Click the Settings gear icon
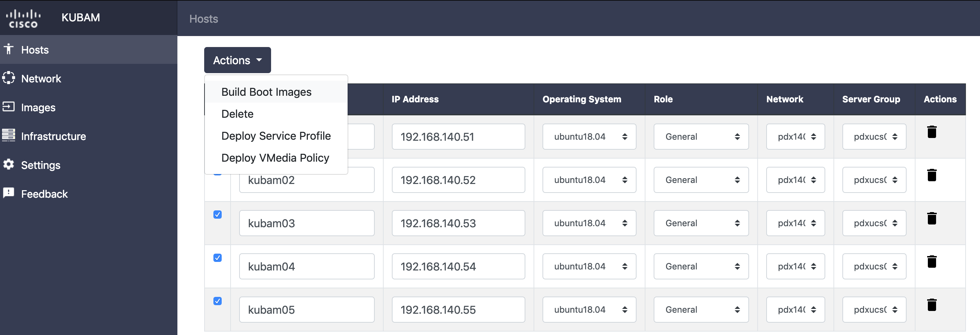The image size is (980, 335). pyautogui.click(x=8, y=164)
